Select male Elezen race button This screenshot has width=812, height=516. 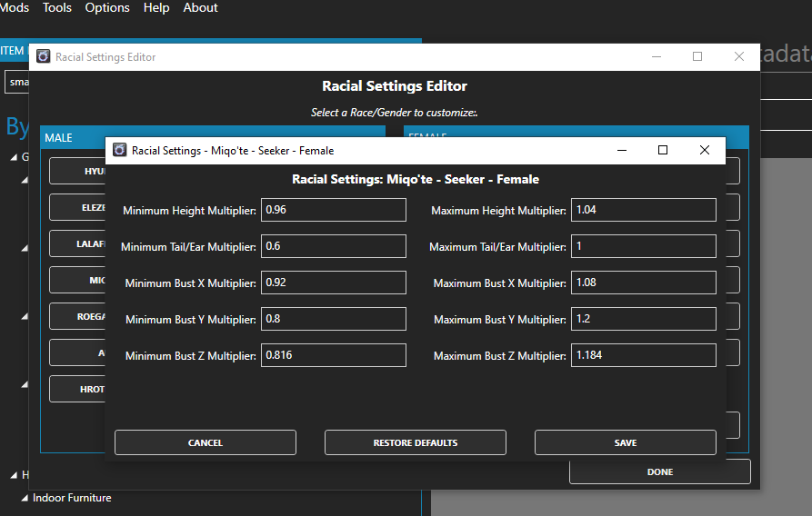(x=77, y=207)
